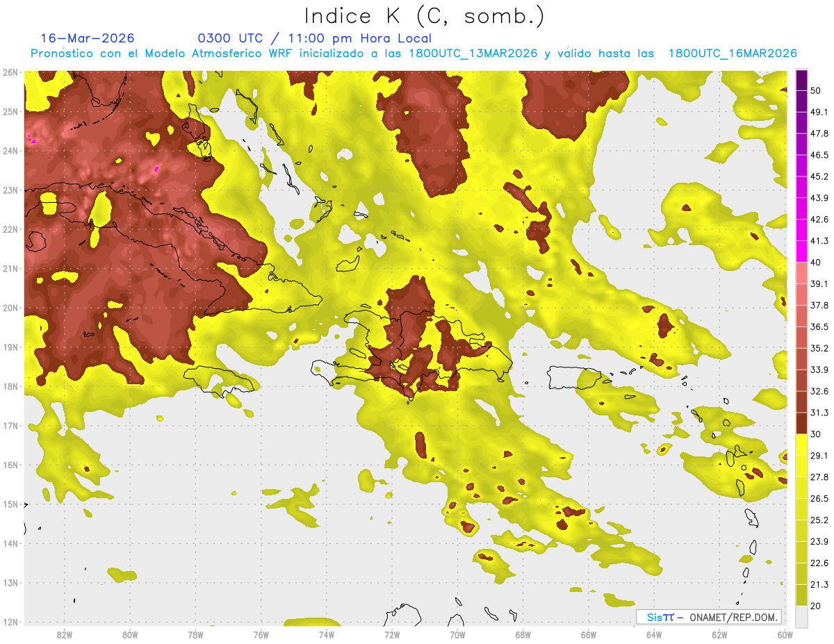Click the longitude label "70W"
The height and width of the screenshot is (644, 834).
(x=457, y=635)
